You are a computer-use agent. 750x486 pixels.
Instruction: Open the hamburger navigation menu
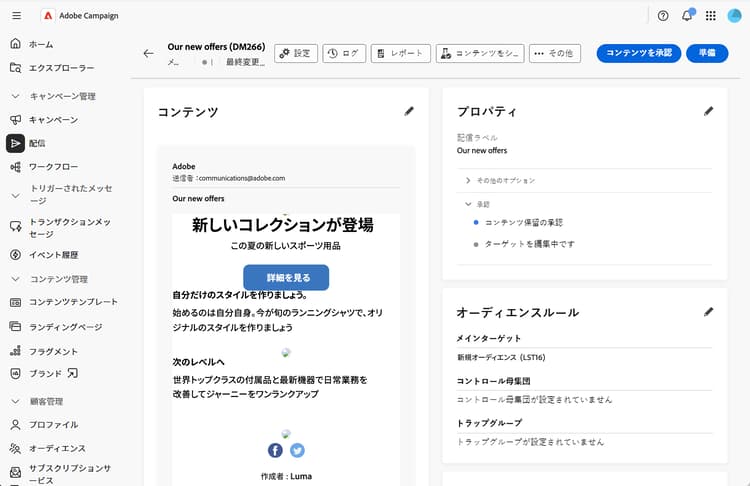point(16,16)
